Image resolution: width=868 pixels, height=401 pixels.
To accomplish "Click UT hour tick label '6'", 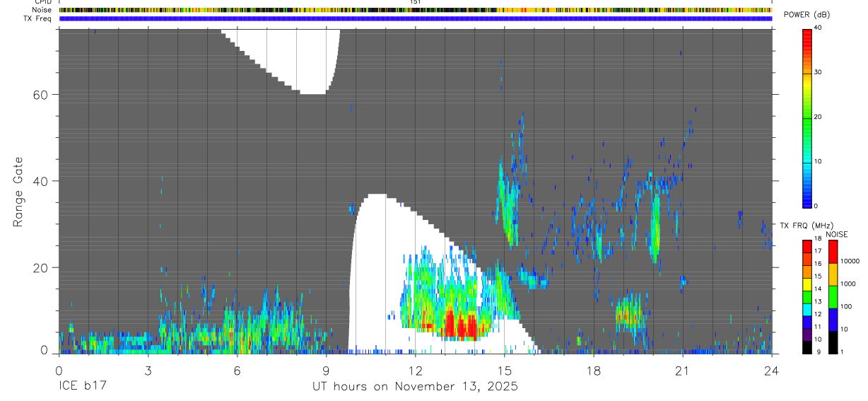I will (237, 370).
